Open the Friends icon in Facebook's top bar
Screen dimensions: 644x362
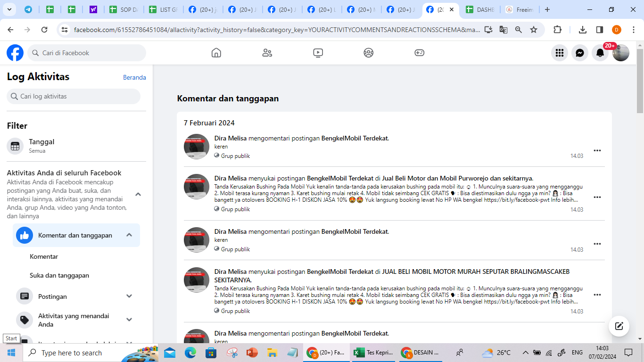coord(267,53)
